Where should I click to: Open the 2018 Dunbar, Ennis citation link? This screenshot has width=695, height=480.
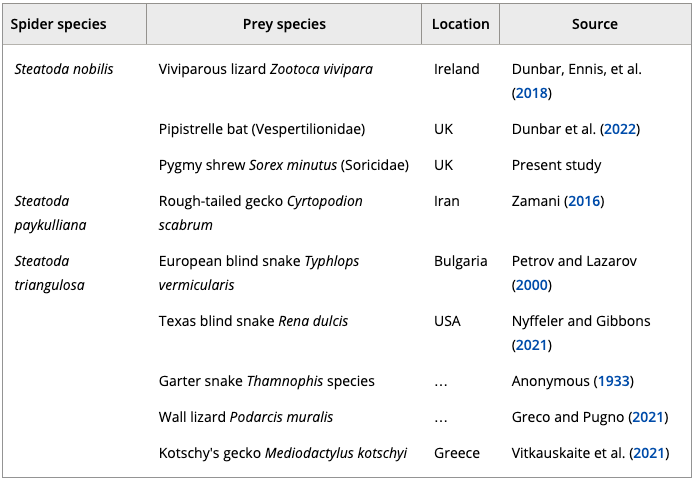(x=532, y=93)
